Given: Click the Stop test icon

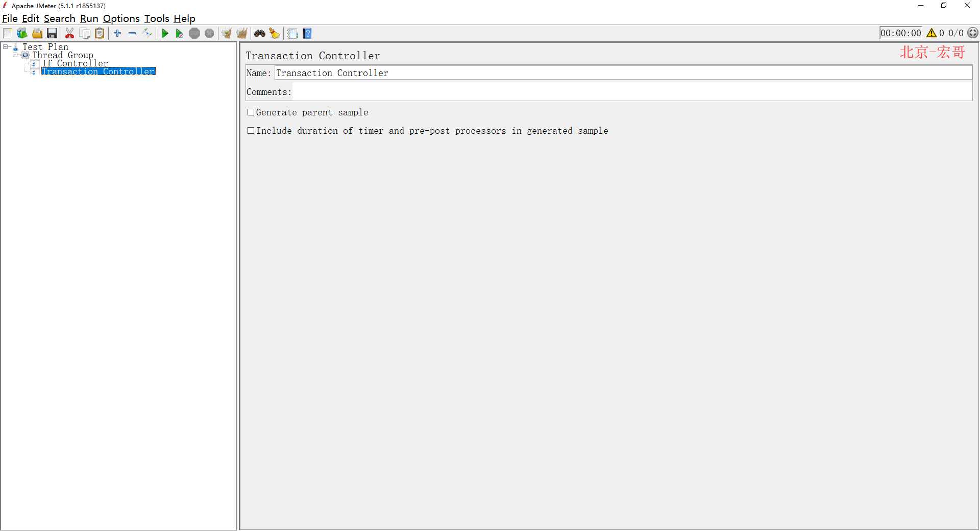Looking at the screenshot, I should (194, 33).
